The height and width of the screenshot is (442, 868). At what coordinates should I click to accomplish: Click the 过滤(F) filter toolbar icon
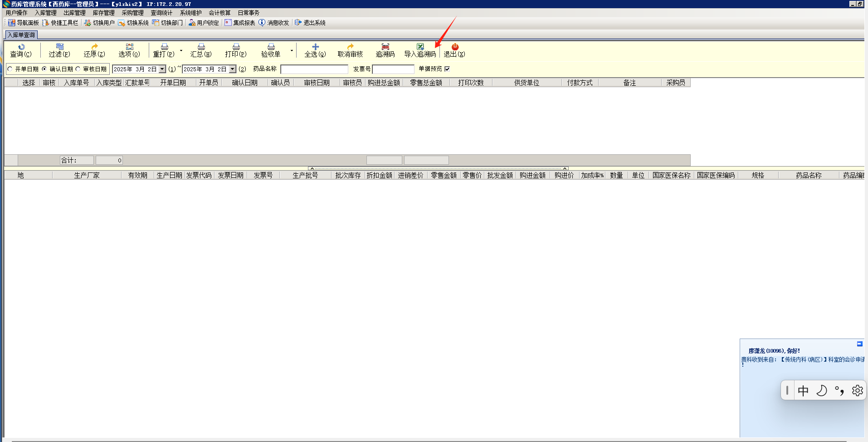59,47
